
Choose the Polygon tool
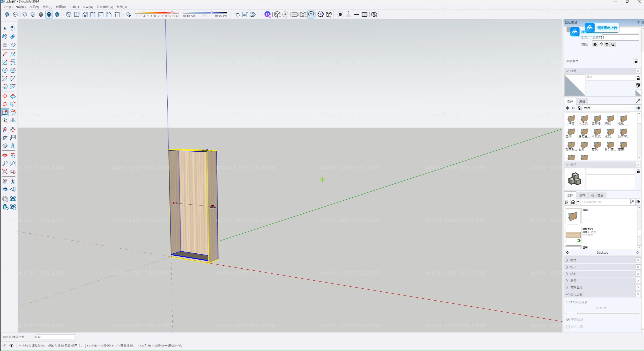pos(13,70)
